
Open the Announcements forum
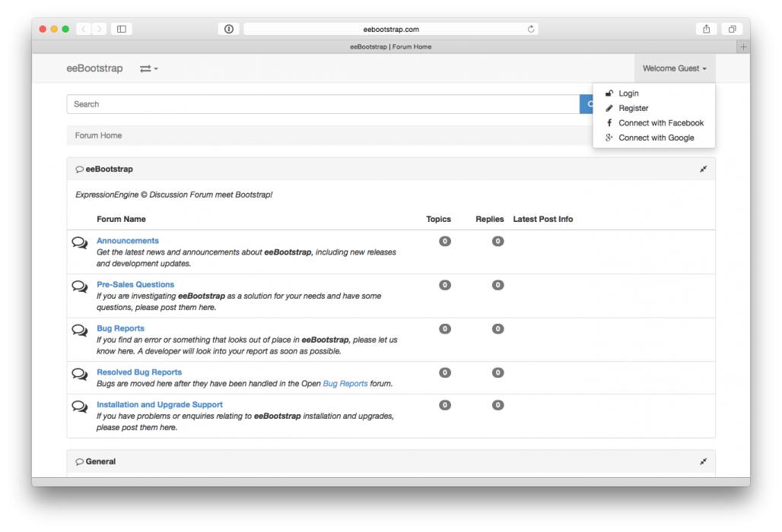128,241
